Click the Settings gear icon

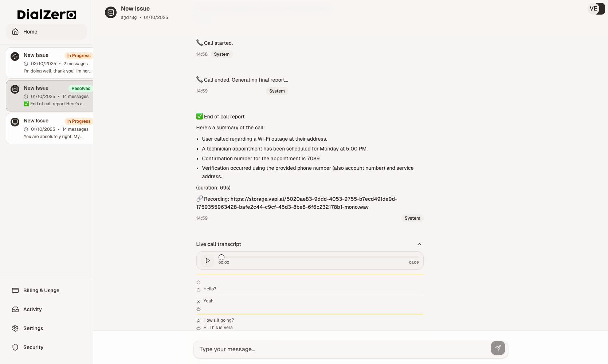(15, 328)
